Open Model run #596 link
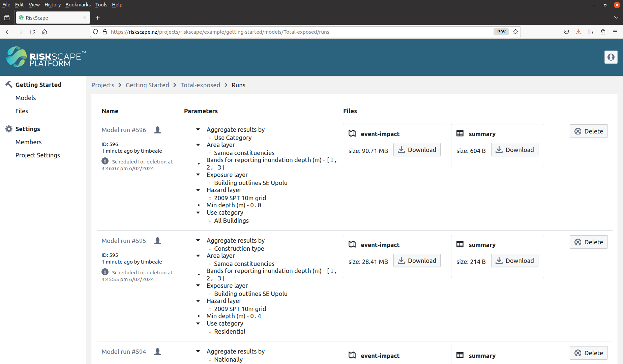Viewport: 623px width, 364px height. pyautogui.click(x=124, y=130)
